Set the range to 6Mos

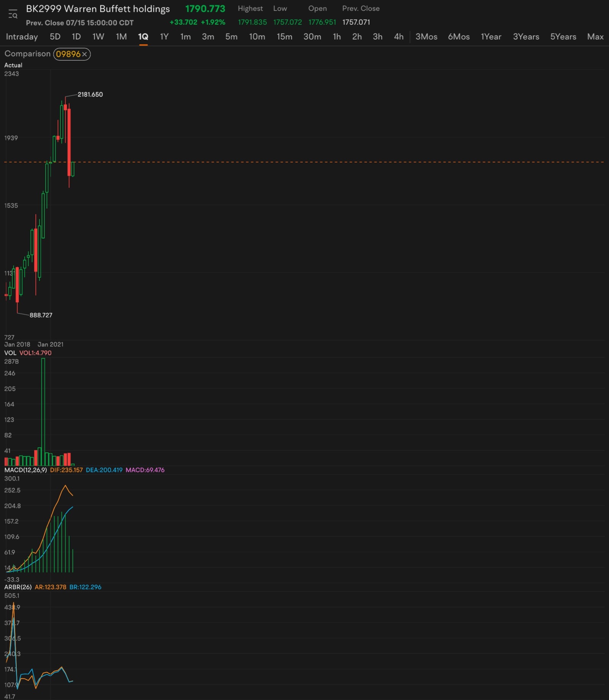coord(459,37)
